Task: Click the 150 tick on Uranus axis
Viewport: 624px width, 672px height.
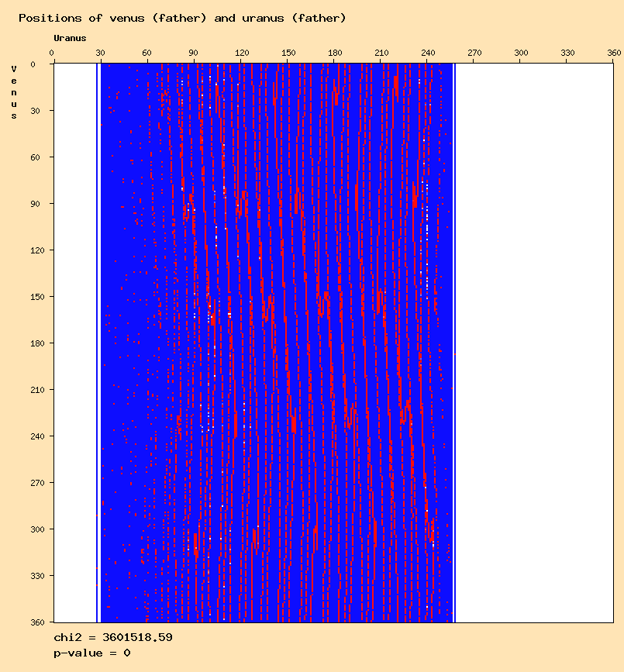Action: click(x=288, y=53)
